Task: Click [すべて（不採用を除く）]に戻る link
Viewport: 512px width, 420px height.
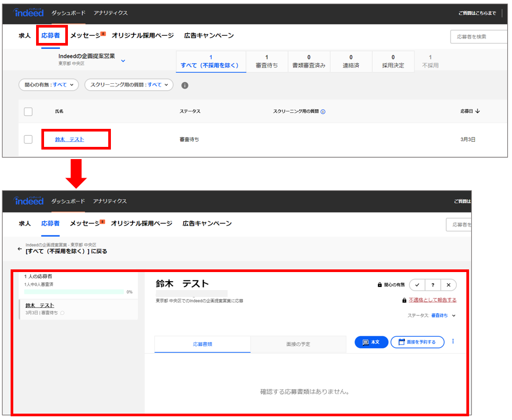Action: 66,251
